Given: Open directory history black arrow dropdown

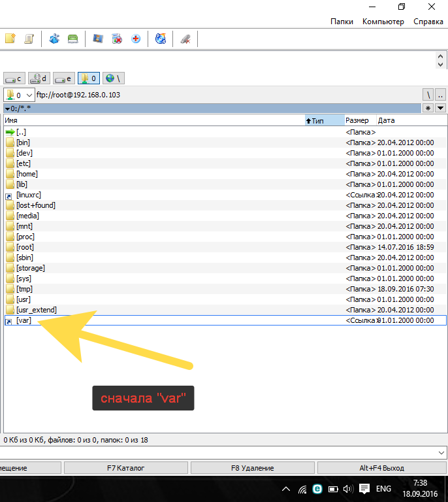Looking at the screenshot, I should coord(441,108).
